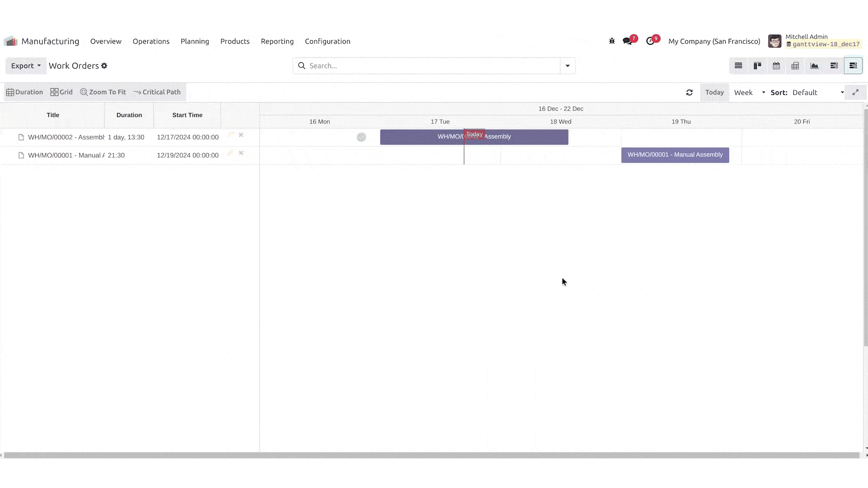Image resolution: width=868 pixels, height=488 pixels.
Task: Click the Today button
Action: click(x=714, y=93)
